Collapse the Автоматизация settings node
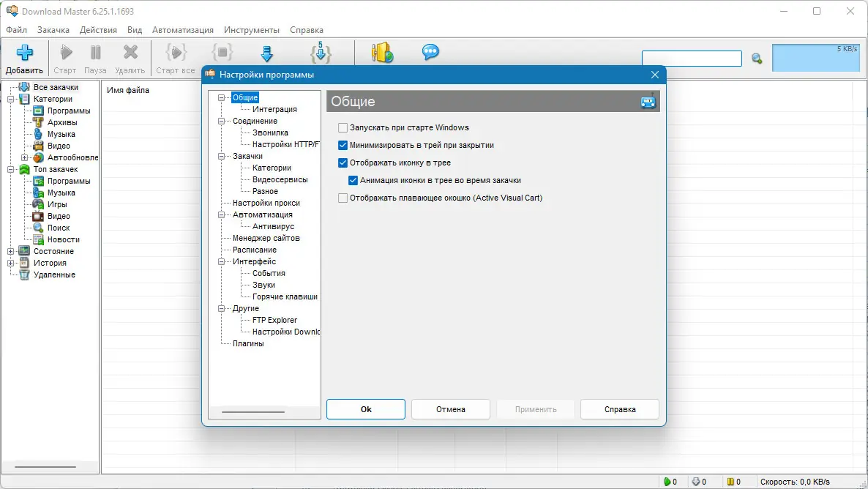Screen dimensions: 868x489 222,215
